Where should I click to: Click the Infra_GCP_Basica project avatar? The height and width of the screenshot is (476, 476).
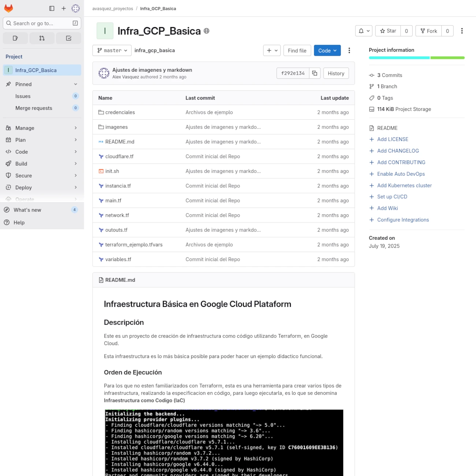105,31
